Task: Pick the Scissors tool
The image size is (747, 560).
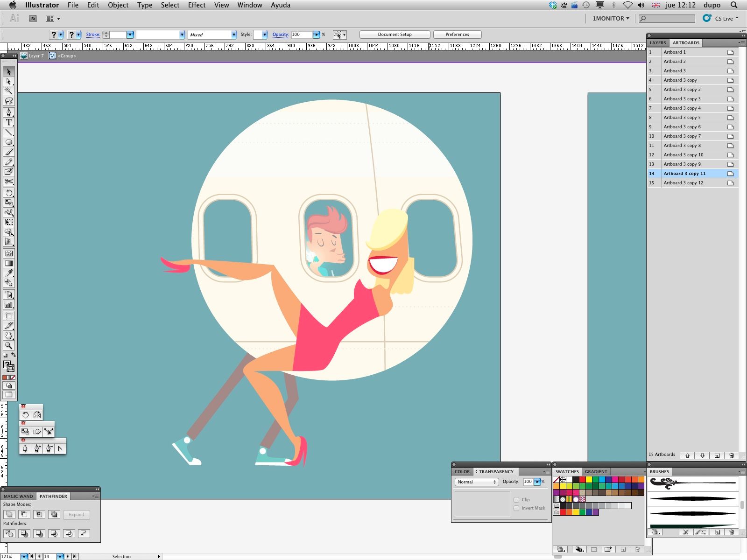Action: 8,182
